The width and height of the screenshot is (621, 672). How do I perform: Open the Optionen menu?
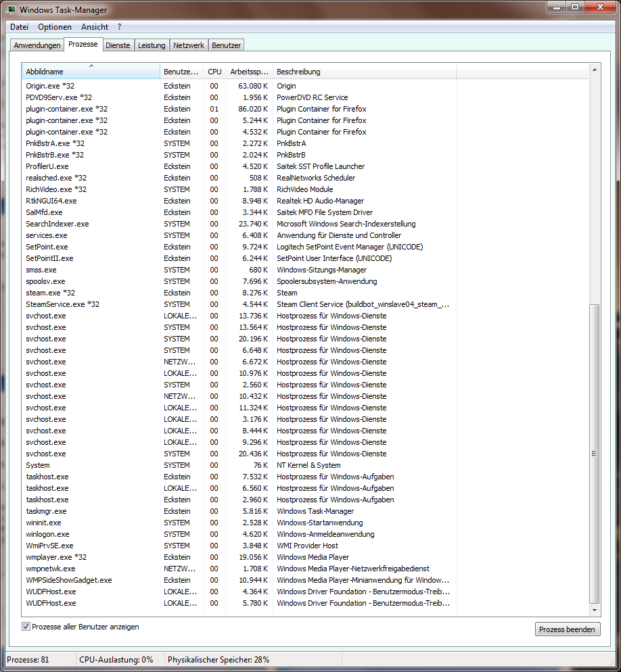(55, 26)
